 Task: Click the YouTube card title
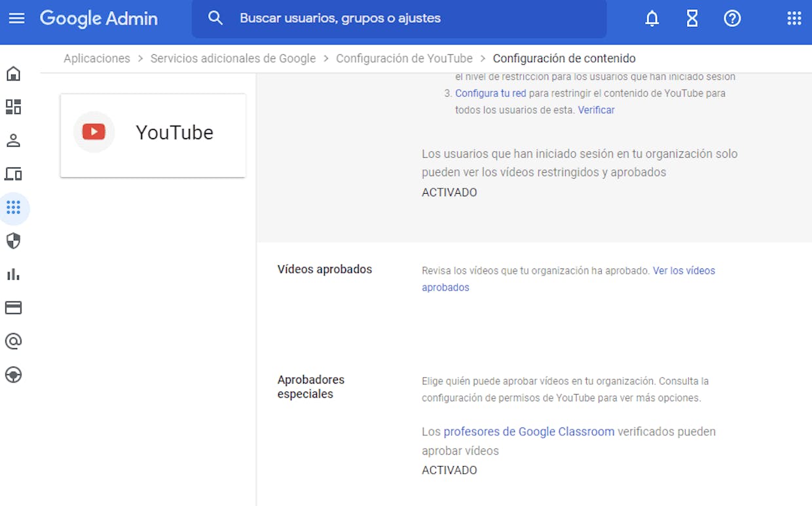click(175, 132)
